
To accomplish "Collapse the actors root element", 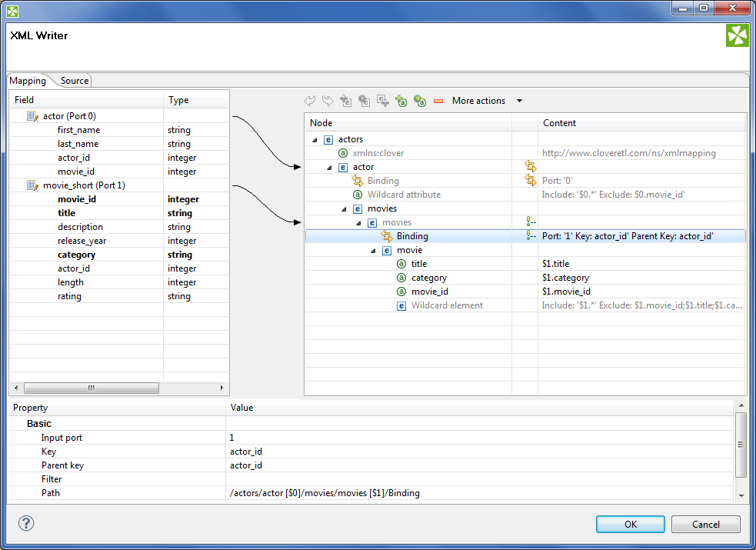I will click(x=315, y=140).
